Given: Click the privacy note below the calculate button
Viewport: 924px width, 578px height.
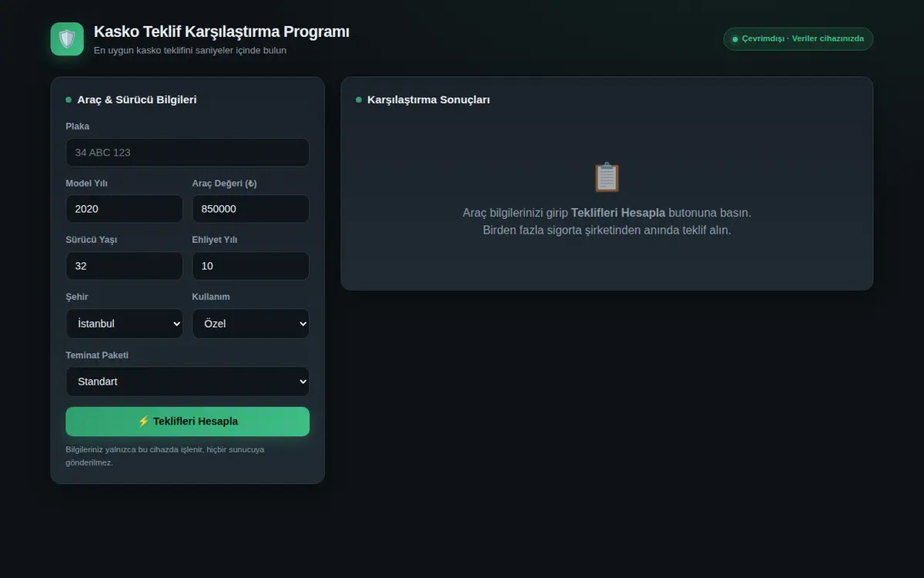Looking at the screenshot, I should (x=166, y=455).
